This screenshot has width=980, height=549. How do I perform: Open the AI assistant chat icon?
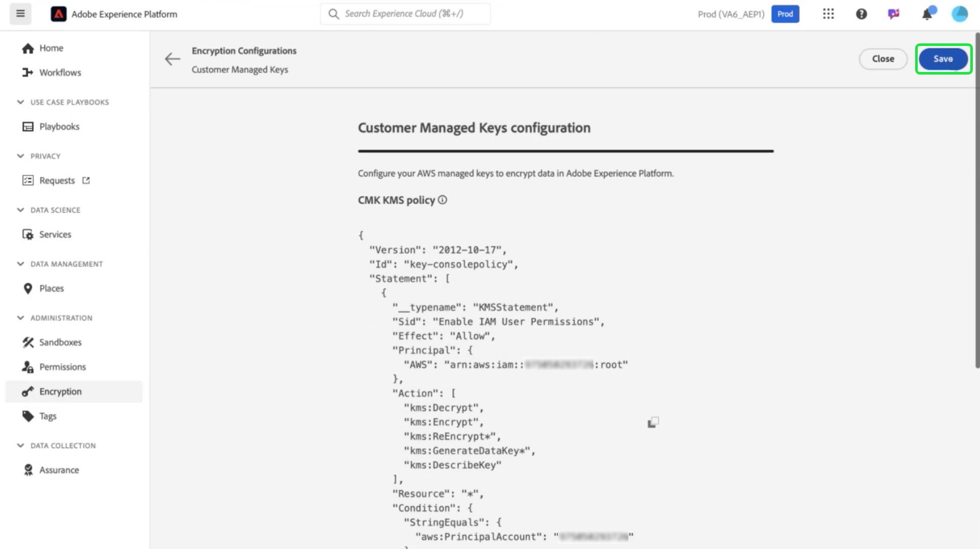tap(894, 14)
